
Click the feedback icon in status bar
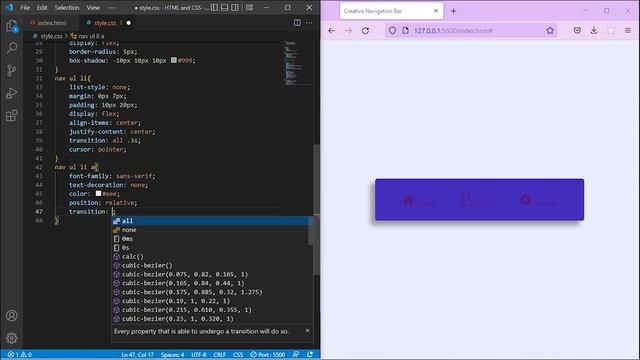pyautogui.click(x=296, y=355)
